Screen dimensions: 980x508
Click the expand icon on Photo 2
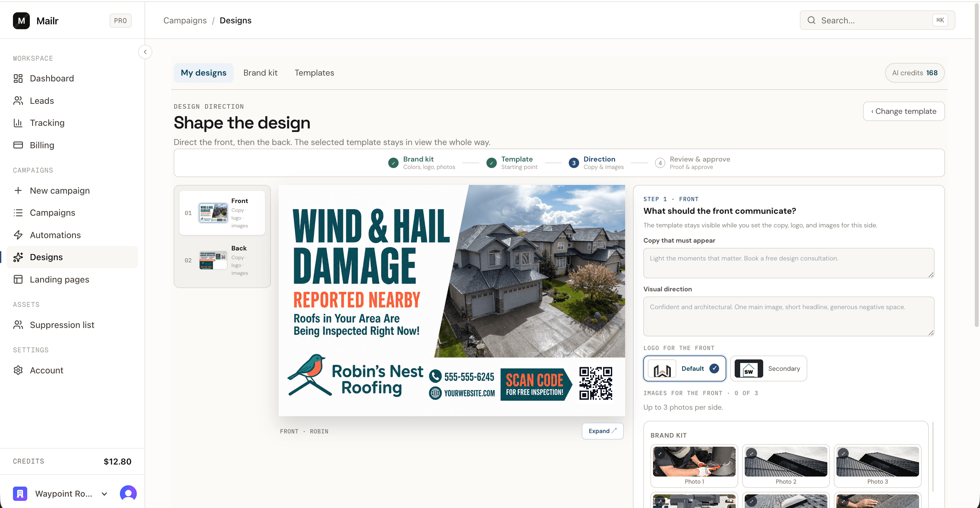tap(751, 454)
